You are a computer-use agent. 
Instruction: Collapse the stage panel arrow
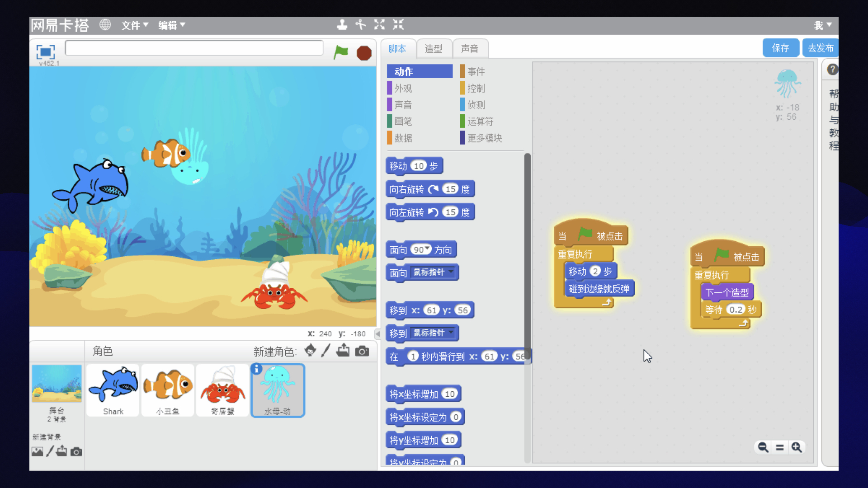click(x=377, y=333)
